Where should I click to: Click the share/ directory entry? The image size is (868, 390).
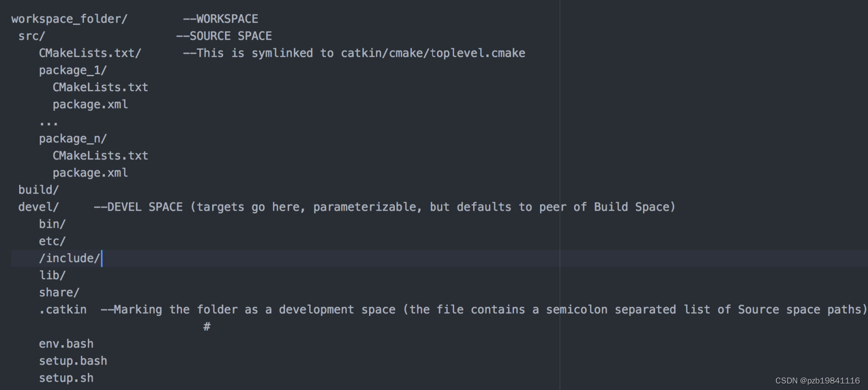point(59,292)
